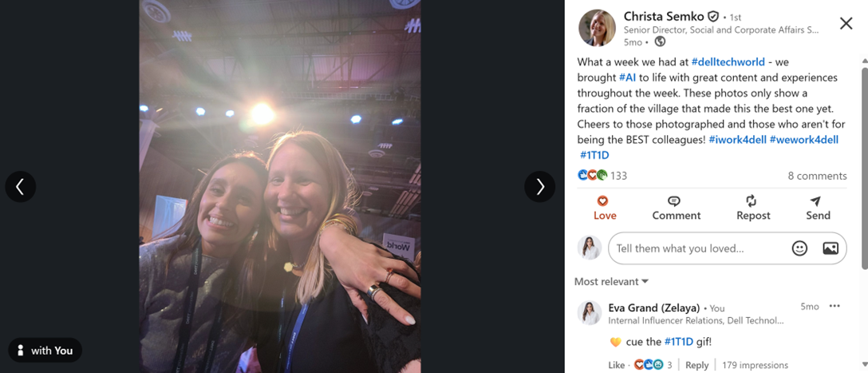Repost this post
The image size is (868, 373).
click(x=752, y=208)
